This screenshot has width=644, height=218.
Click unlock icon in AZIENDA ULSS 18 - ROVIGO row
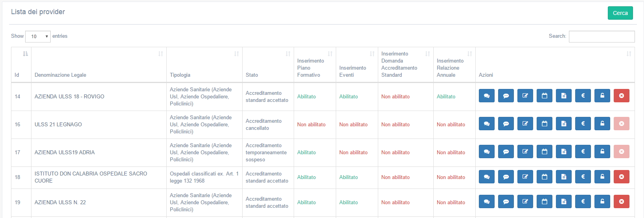(602, 96)
